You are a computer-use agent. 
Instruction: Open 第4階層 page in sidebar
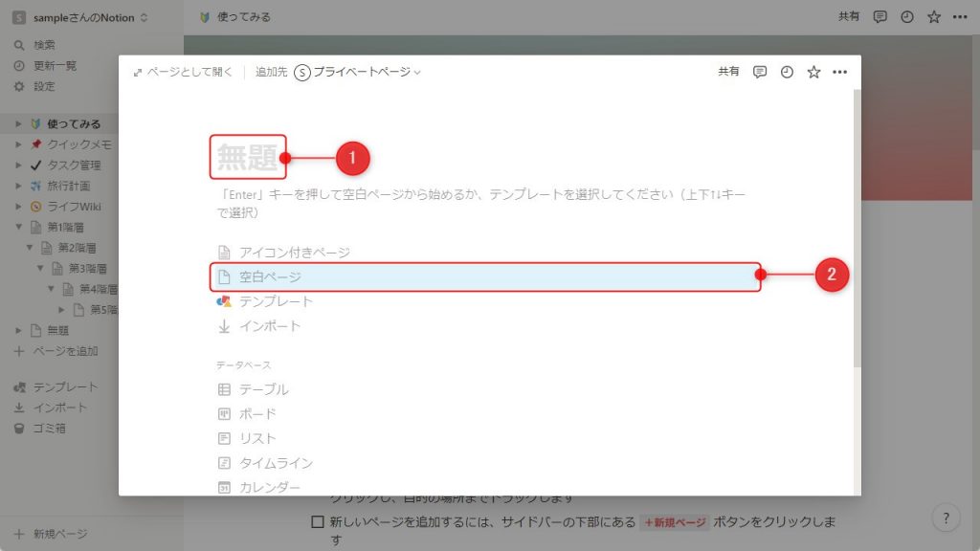click(99, 289)
